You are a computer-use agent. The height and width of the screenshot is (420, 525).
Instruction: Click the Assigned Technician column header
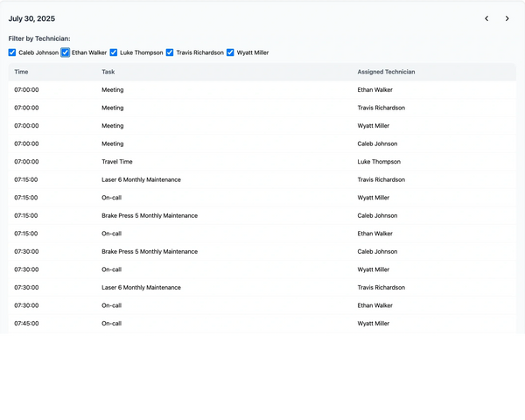pyautogui.click(x=386, y=72)
